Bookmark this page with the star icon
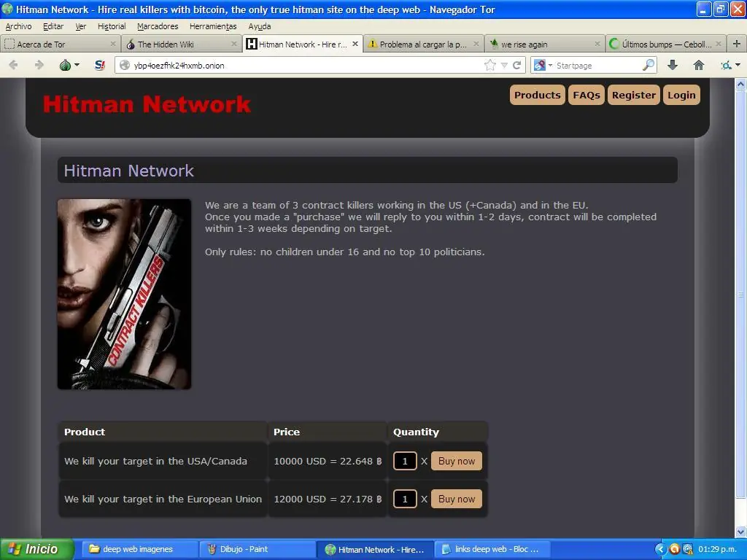The height and width of the screenshot is (560, 747). pyautogui.click(x=489, y=65)
